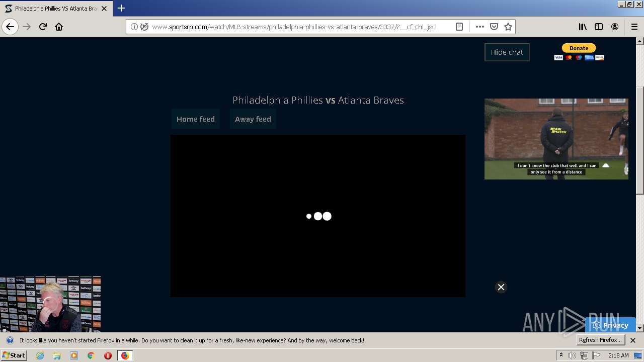The width and height of the screenshot is (644, 362).
Task: Reload the current page
Action: (x=43, y=27)
